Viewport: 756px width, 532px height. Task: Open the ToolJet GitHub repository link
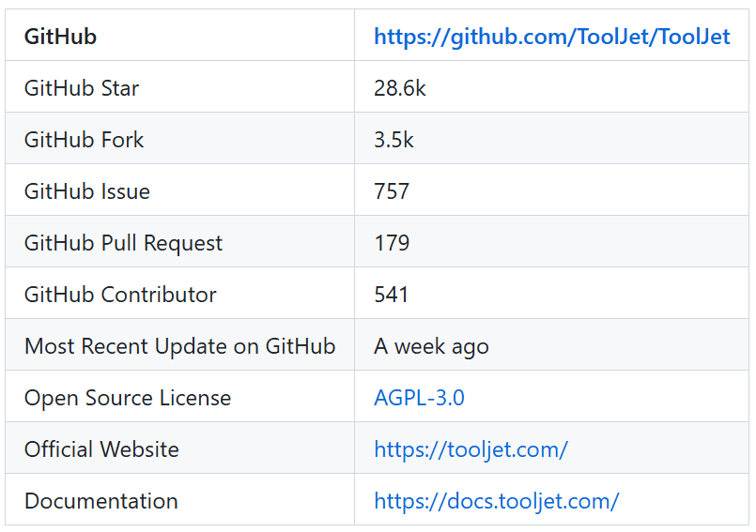point(551,37)
